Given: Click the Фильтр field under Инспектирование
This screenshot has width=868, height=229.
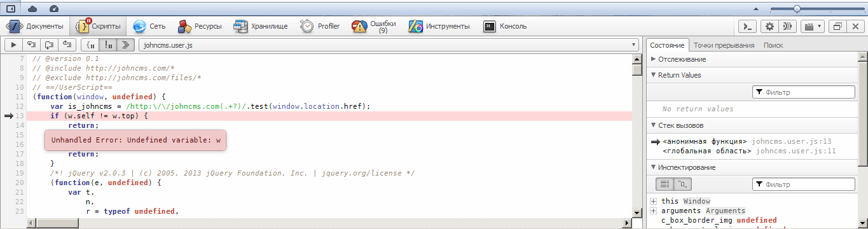Looking at the screenshot, I should point(804,184).
